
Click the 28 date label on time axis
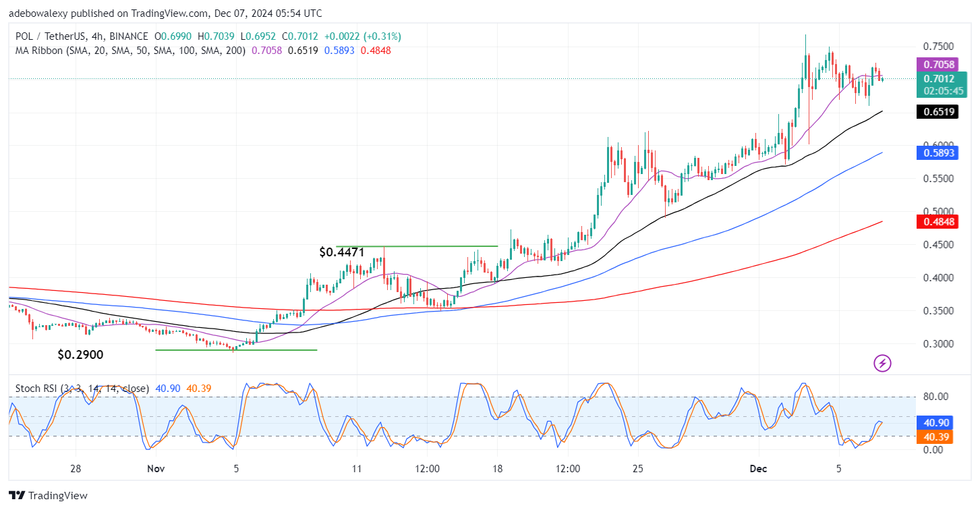[76, 469]
